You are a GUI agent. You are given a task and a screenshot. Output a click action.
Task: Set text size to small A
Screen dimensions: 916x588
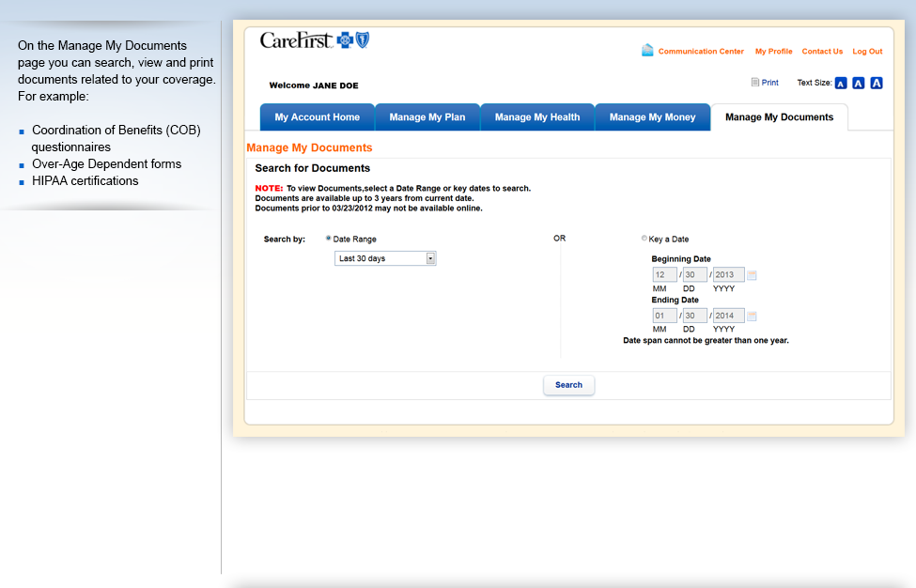click(841, 83)
